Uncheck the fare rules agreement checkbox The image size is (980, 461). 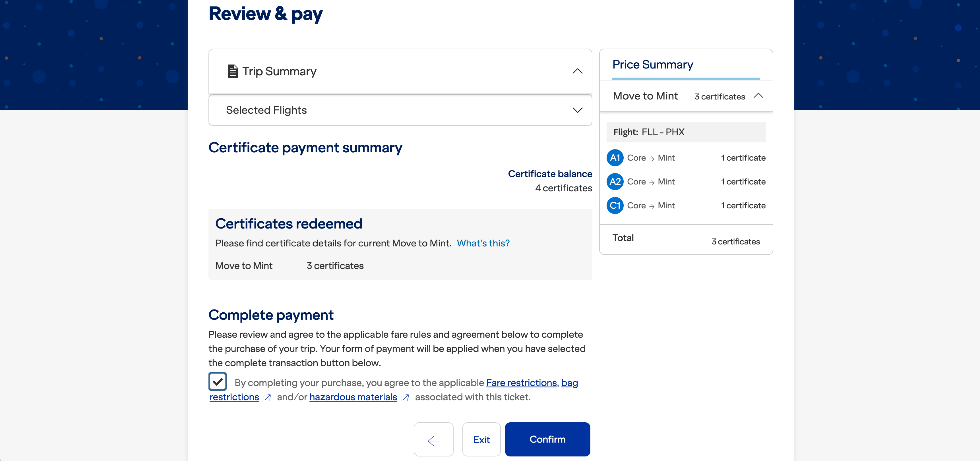pos(218,381)
